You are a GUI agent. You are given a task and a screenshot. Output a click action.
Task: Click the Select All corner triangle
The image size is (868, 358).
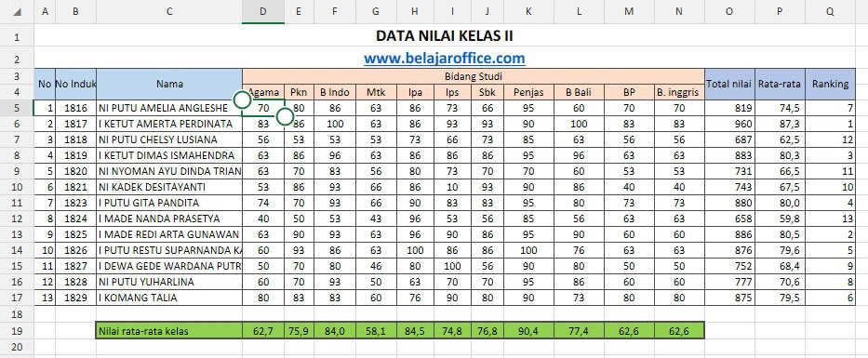pyautogui.click(x=17, y=11)
